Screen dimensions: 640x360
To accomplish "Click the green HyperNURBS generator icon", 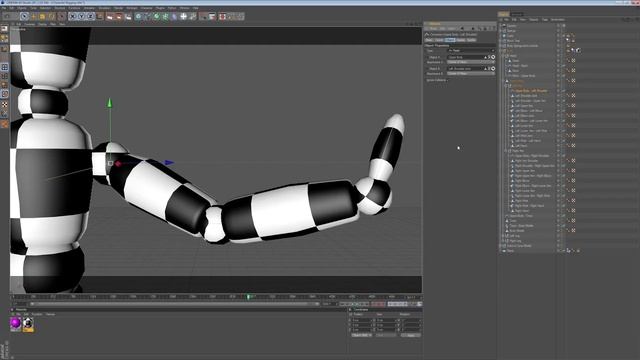I will click(156, 16).
